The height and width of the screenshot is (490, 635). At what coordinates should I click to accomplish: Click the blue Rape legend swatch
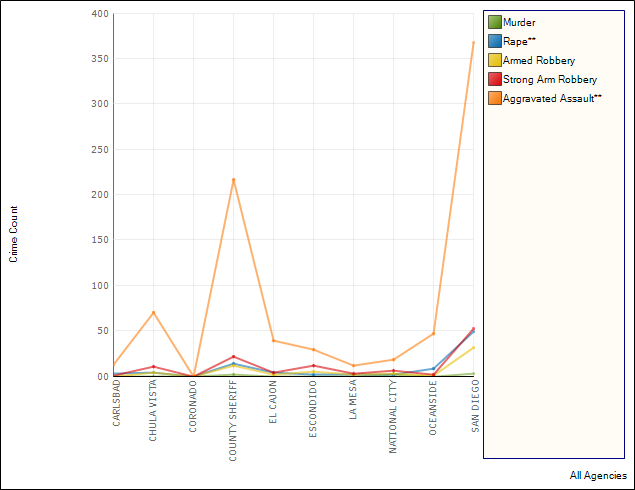(494, 41)
